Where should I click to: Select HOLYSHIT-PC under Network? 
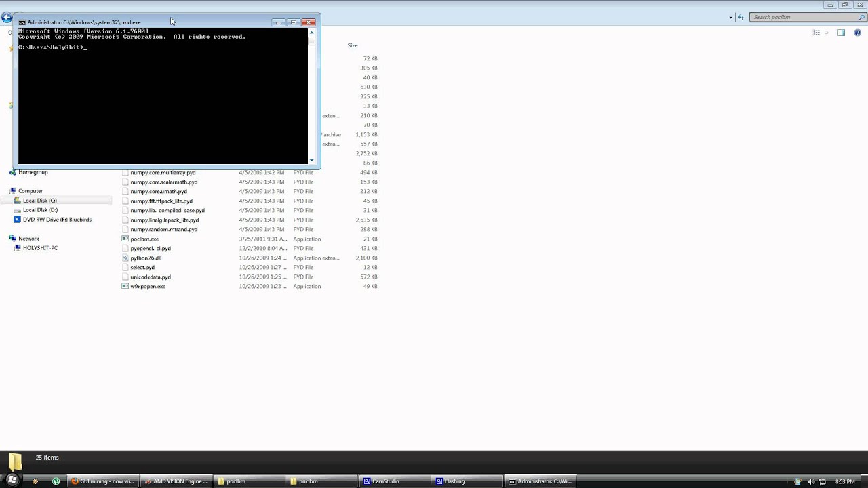[x=40, y=248]
